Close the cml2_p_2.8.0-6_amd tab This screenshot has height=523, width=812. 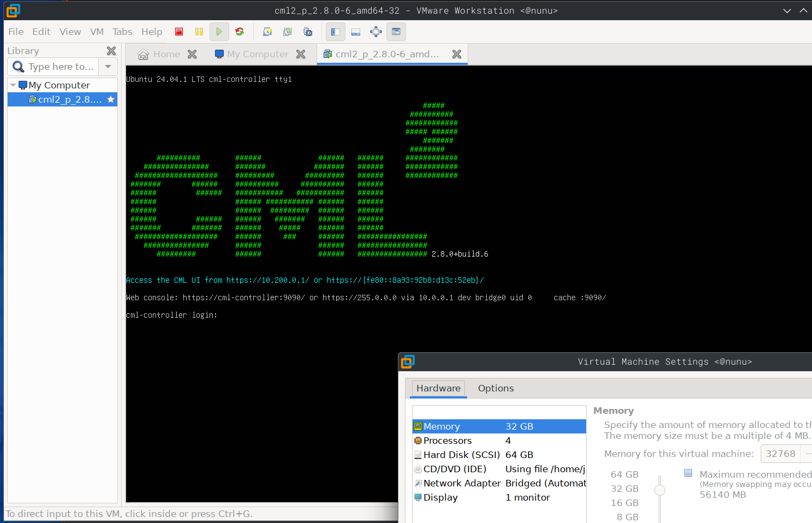457,54
